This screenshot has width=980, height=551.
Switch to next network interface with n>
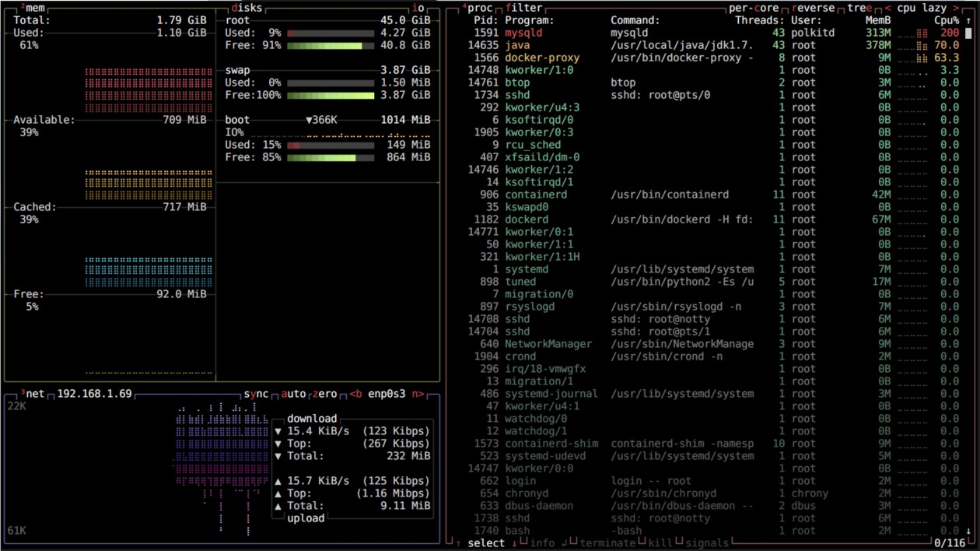tap(418, 394)
